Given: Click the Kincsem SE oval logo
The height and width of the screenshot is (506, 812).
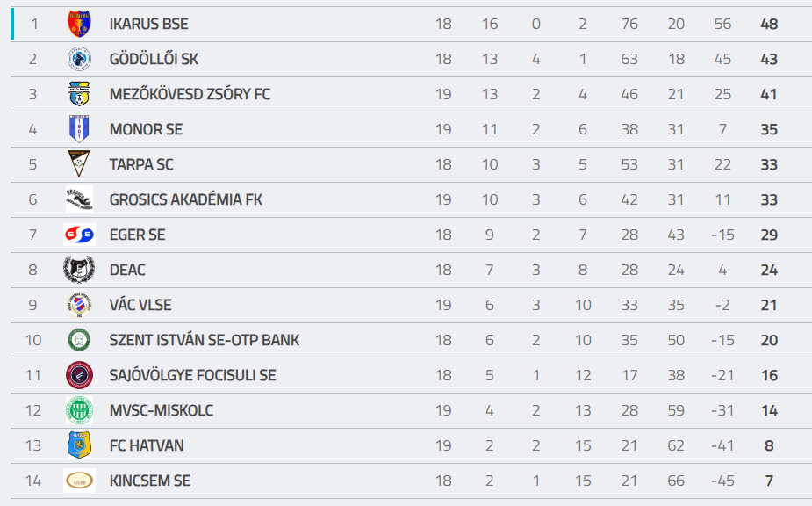Looking at the screenshot, I should 79,481.
